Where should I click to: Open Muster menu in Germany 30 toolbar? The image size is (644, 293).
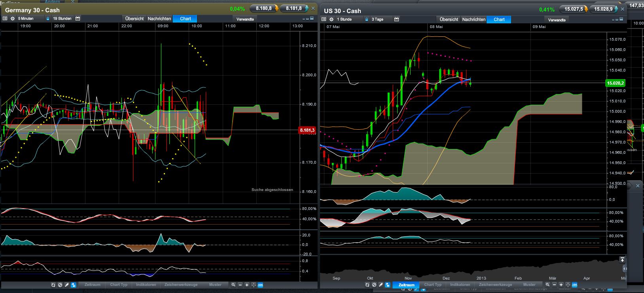[215, 285]
